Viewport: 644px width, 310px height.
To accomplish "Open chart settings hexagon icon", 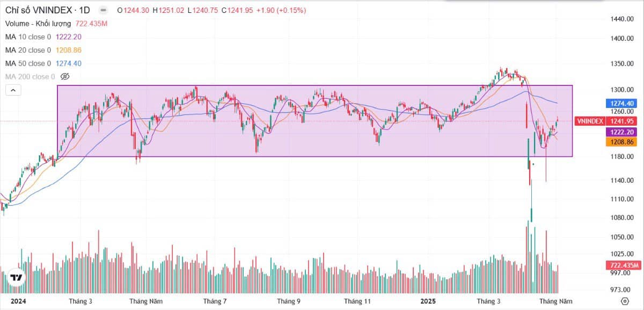I will [625, 301].
